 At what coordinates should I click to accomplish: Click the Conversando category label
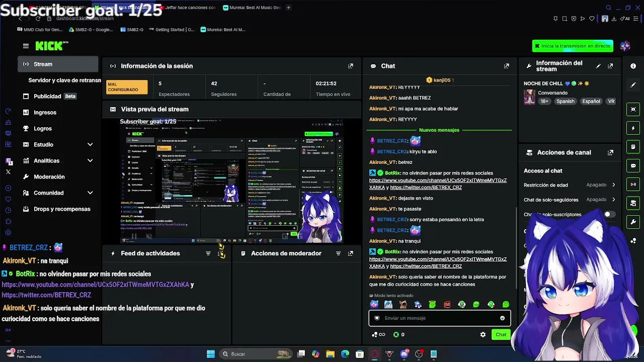[x=552, y=93]
